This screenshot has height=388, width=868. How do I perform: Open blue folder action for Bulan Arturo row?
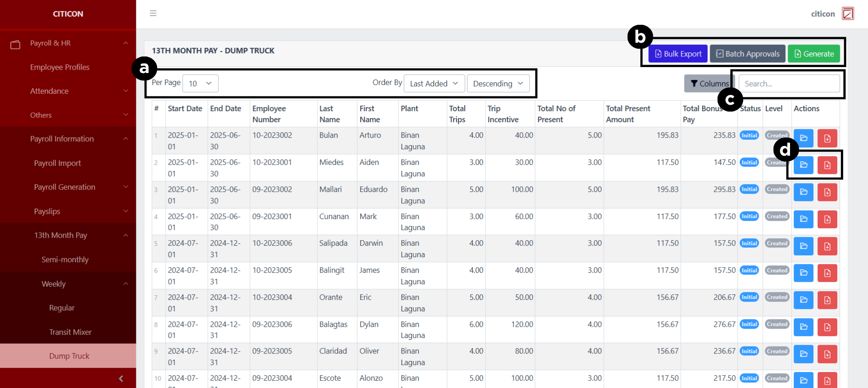coord(803,138)
